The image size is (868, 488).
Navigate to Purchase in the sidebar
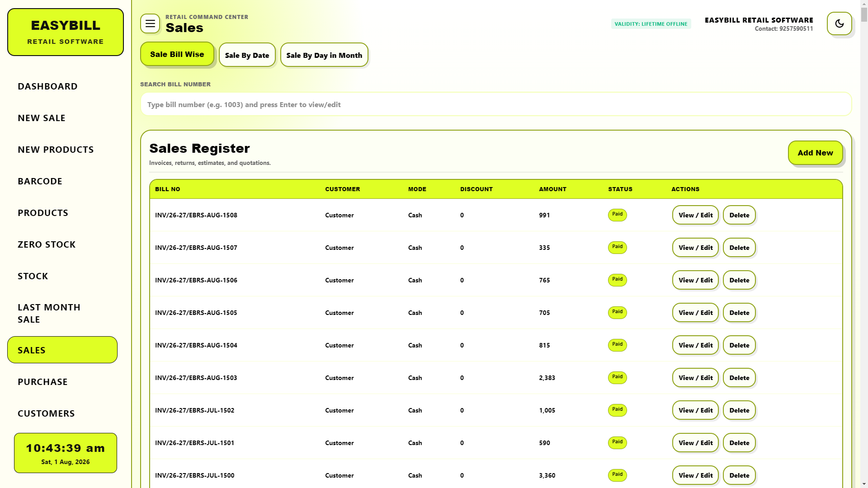click(x=62, y=382)
